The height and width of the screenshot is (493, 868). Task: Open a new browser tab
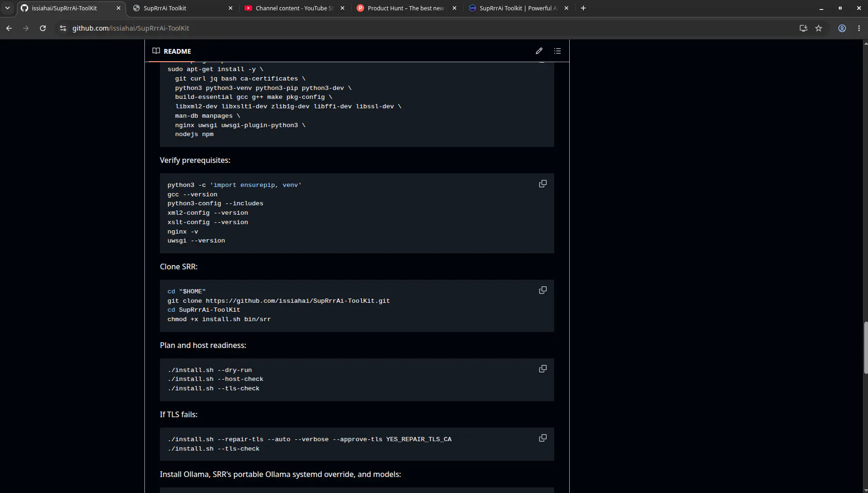[583, 8]
